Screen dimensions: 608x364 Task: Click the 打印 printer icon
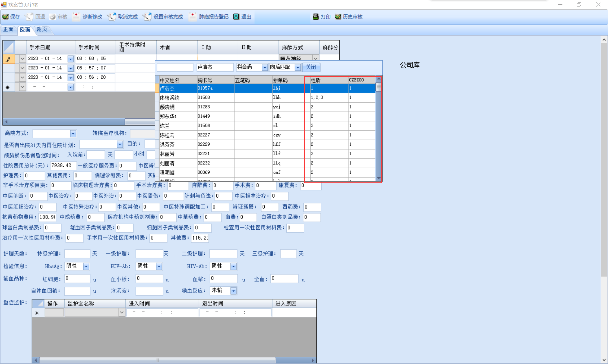click(316, 17)
